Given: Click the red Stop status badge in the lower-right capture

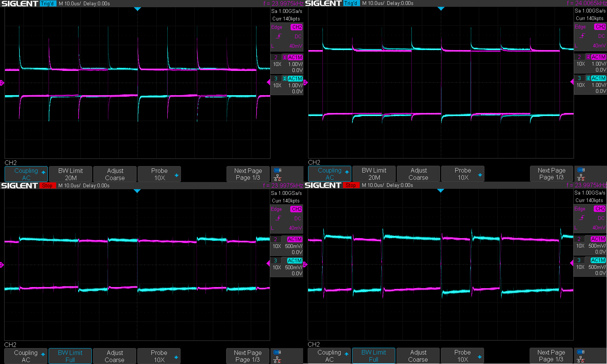Looking at the screenshot, I should click(x=351, y=185).
